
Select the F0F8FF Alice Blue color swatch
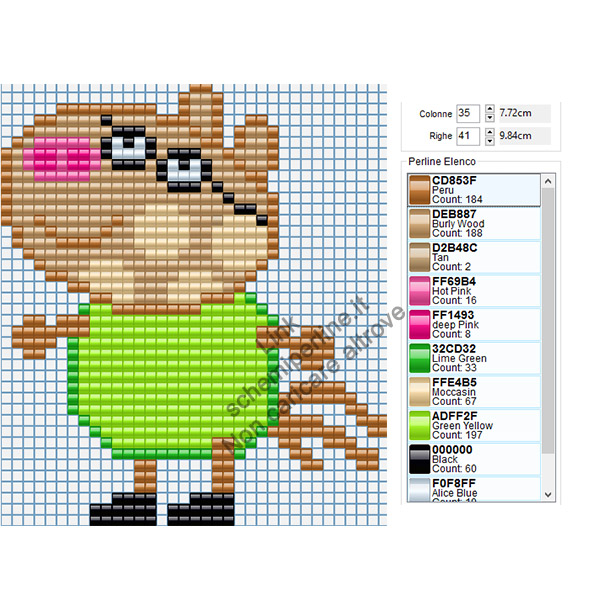pyautogui.click(x=419, y=489)
